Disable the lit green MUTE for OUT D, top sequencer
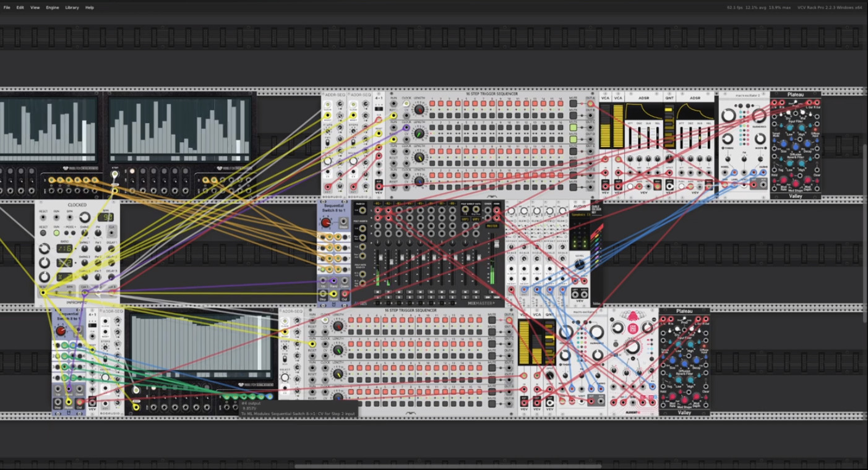This screenshot has width=868, height=470. tap(573, 139)
